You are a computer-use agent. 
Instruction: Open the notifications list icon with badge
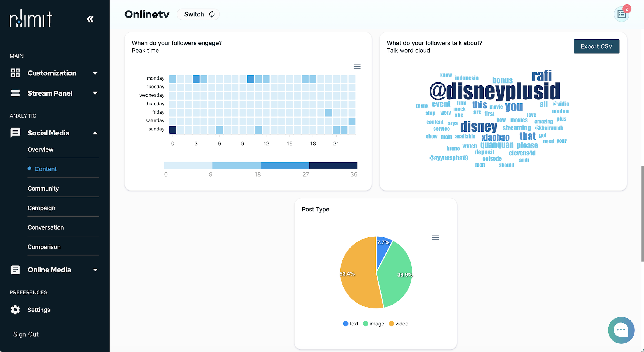click(x=621, y=14)
